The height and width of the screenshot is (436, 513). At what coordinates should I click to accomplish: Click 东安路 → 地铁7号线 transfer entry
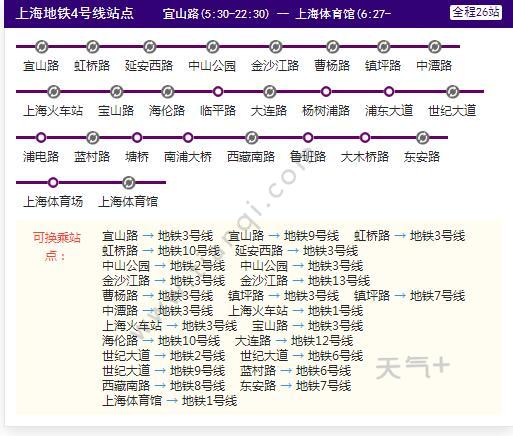(295, 386)
